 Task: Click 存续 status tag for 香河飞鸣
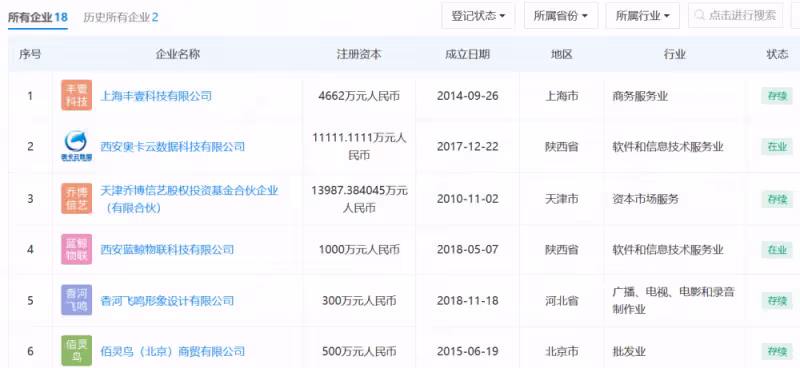pyautogui.click(x=777, y=301)
